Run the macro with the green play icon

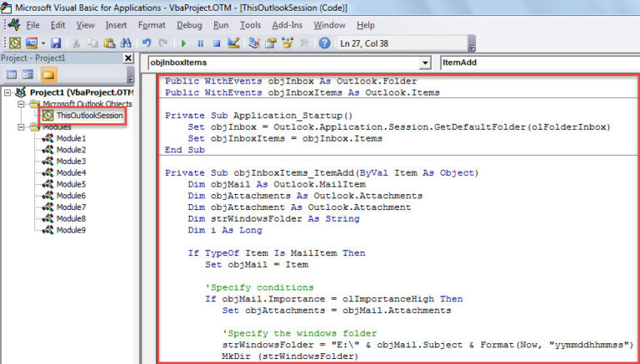pyautogui.click(x=184, y=42)
